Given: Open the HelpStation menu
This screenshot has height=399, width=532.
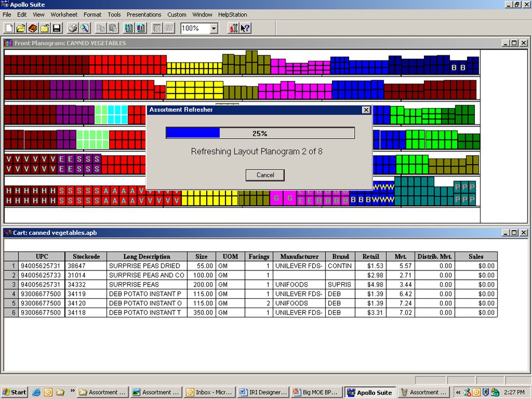Looking at the screenshot, I should (x=232, y=14).
